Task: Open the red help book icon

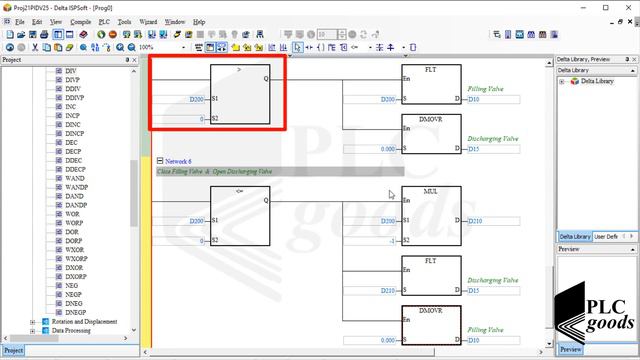Action: pyautogui.click(x=83, y=35)
